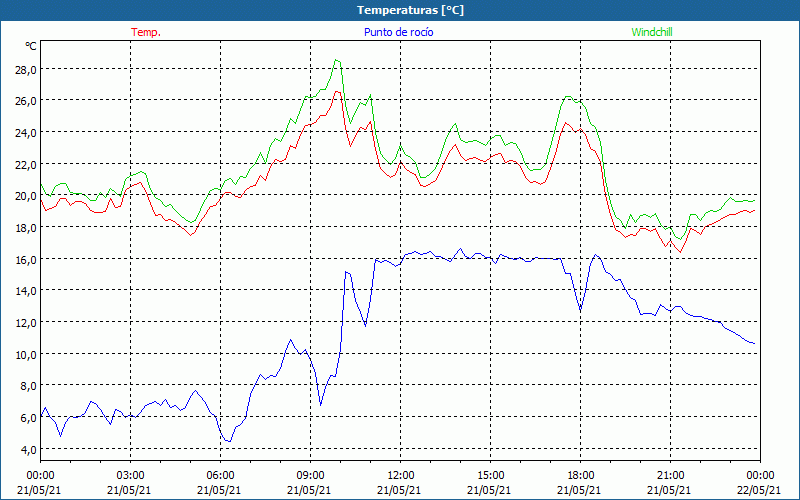Click the 22/05/21 date label
Image resolution: width=800 pixels, height=500 pixels.
click(759, 490)
